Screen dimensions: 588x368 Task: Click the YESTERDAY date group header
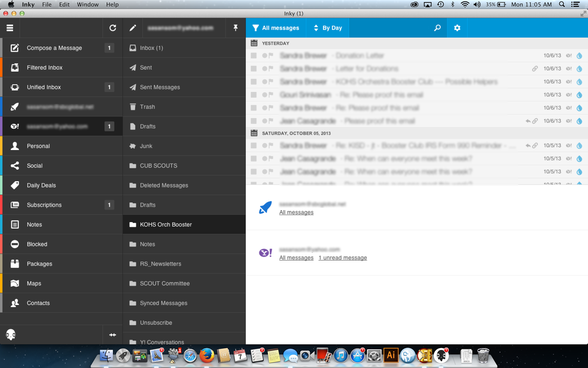tap(417, 43)
